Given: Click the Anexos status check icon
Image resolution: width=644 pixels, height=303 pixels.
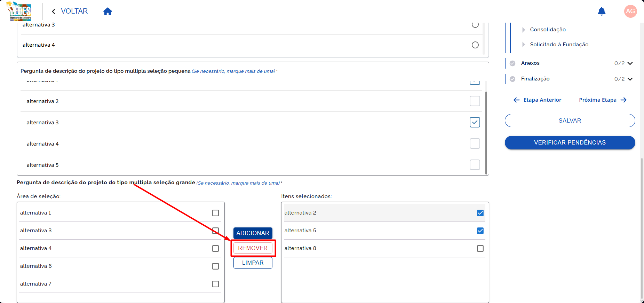Looking at the screenshot, I should point(512,63).
